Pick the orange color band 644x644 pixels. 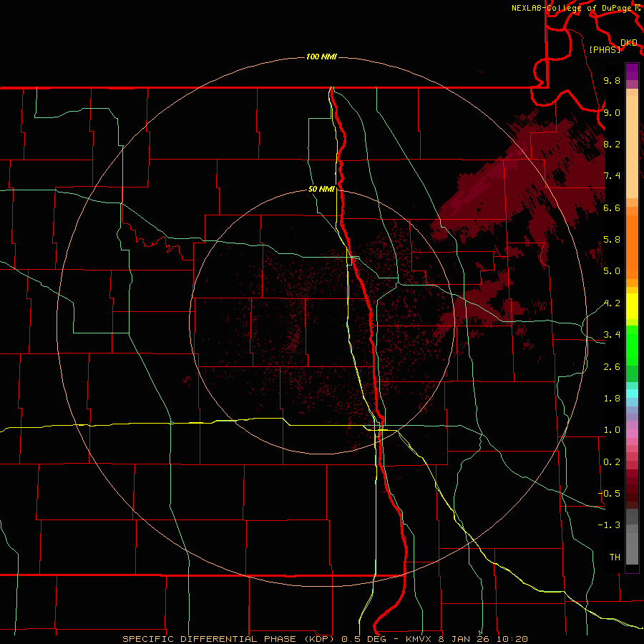632,247
